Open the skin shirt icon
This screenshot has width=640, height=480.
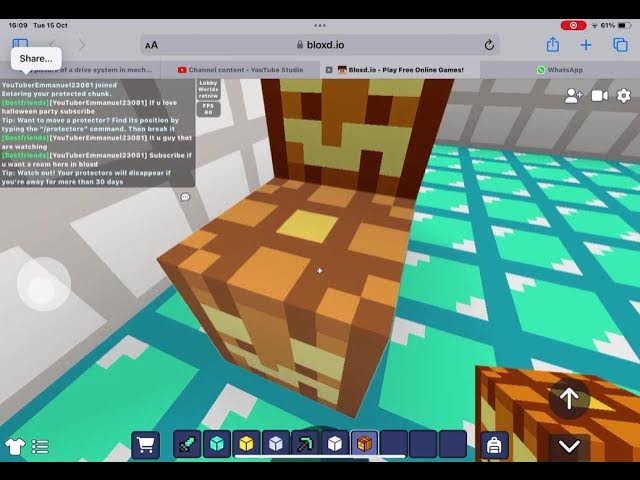tap(14, 446)
